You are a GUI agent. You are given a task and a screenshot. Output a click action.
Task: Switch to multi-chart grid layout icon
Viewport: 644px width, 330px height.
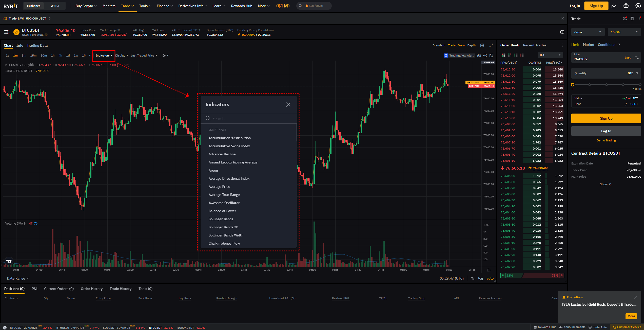[482, 45]
